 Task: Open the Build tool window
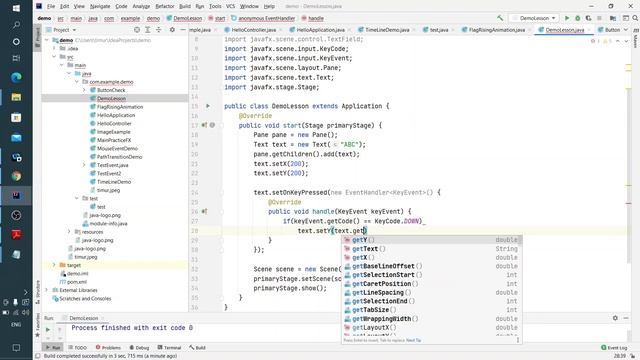click(197, 348)
